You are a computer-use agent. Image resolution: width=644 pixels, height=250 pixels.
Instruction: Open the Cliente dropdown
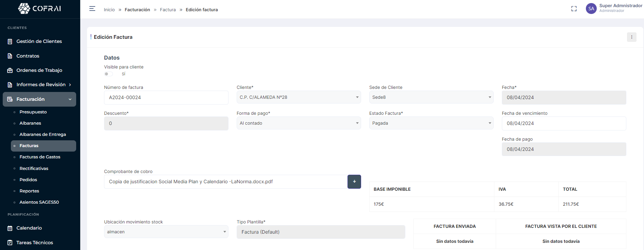[299, 97]
